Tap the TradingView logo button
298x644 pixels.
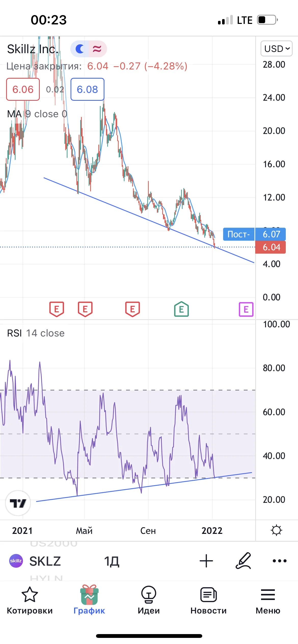coord(18,503)
